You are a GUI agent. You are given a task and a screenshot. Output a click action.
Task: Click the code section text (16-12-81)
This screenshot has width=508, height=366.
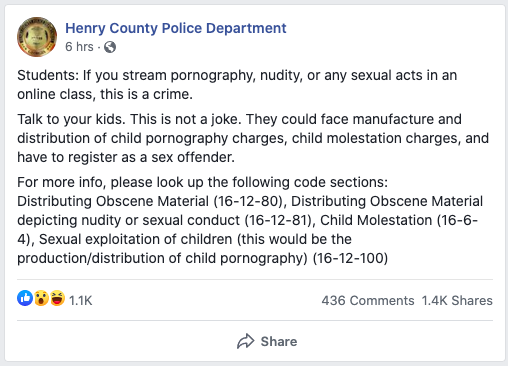click(x=278, y=220)
